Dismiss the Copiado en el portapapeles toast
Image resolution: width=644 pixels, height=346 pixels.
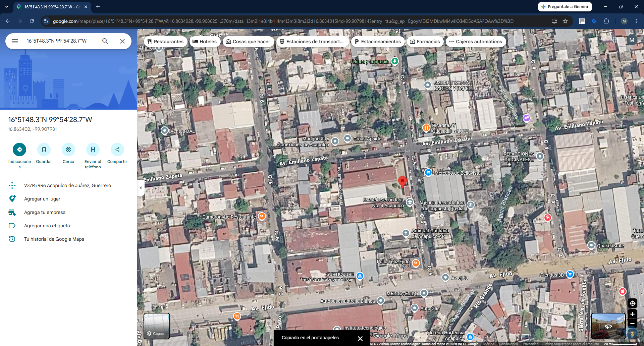[360, 338]
